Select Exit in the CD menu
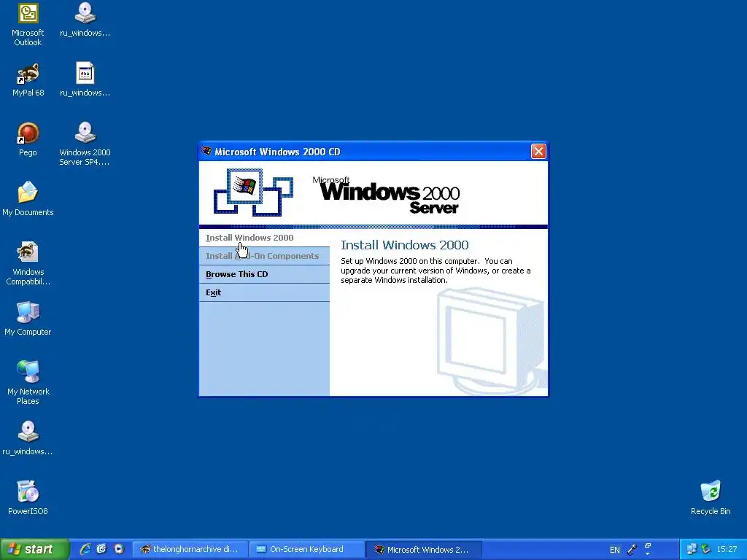Viewport: 747px width, 560px height. click(x=264, y=292)
